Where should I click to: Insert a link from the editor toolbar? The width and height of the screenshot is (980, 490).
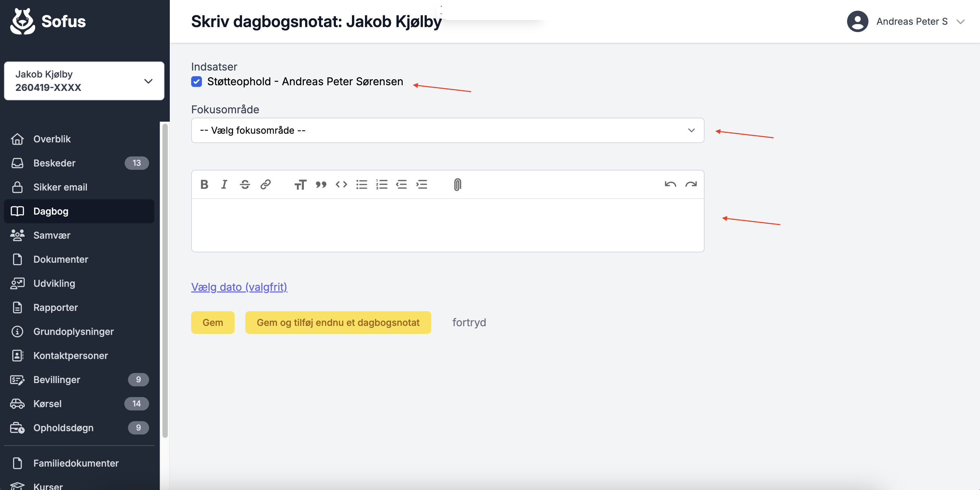pyautogui.click(x=265, y=185)
